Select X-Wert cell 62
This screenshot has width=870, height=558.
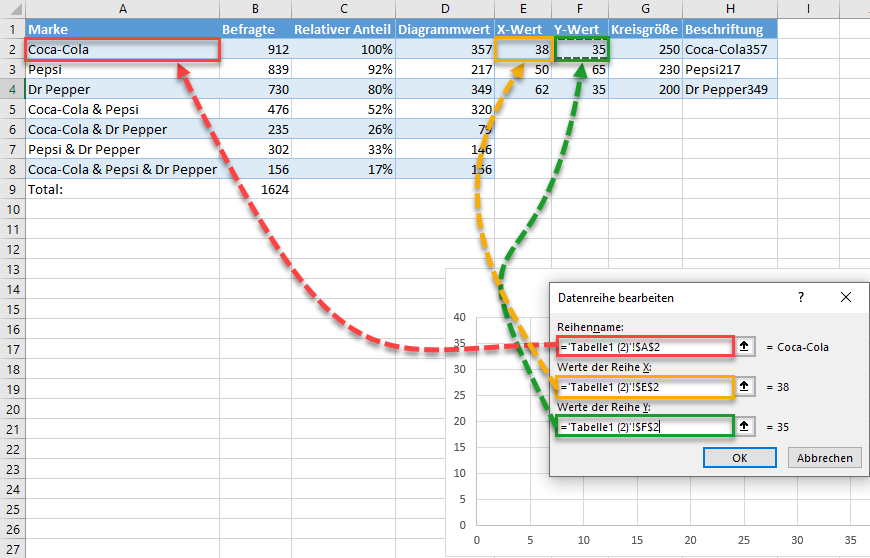coord(523,89)
